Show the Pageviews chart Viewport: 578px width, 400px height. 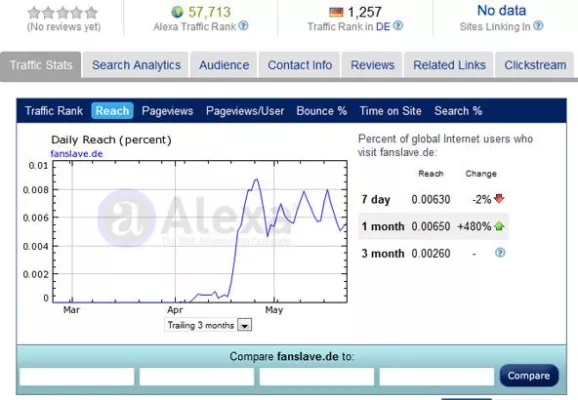click(x=167, y=111)
